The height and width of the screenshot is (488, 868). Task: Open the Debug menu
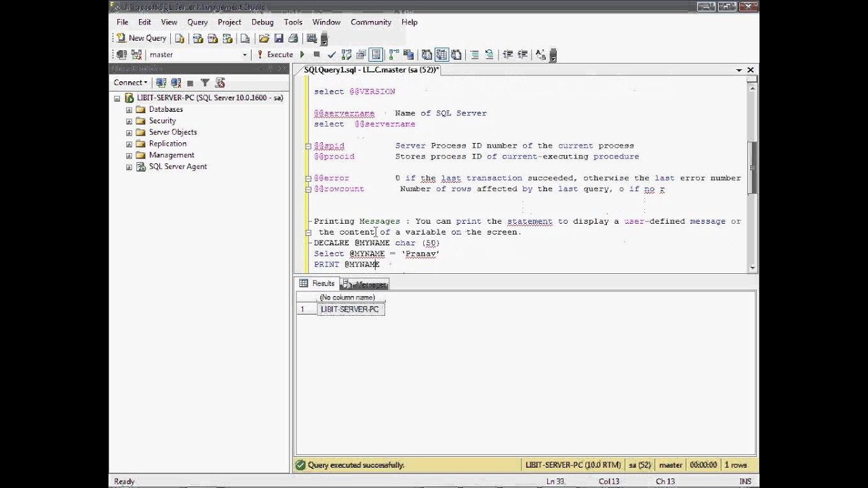262,22
